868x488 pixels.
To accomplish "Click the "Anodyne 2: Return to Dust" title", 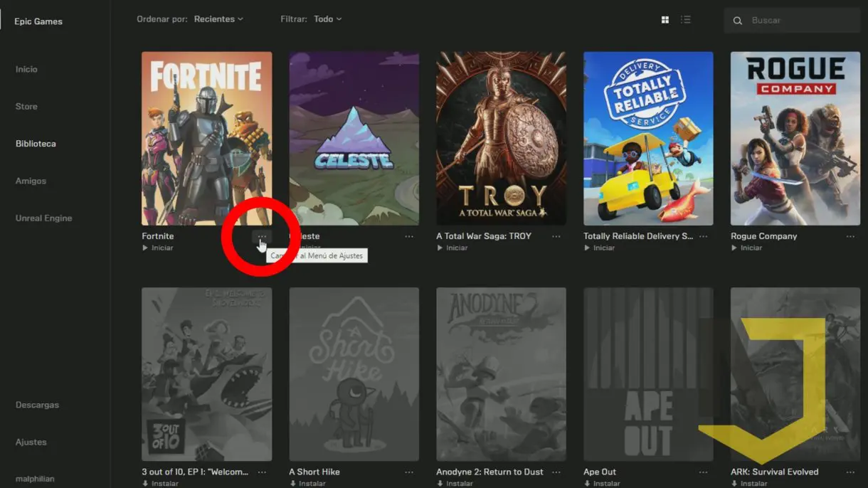I will (x=490, y=472).
